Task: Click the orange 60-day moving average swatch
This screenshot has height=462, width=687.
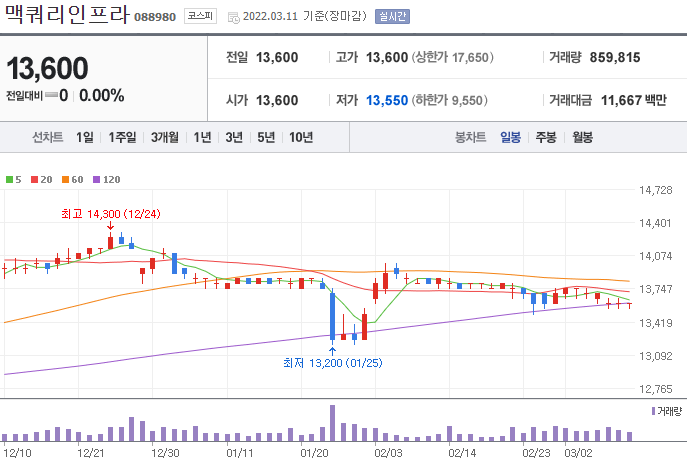Action: pyautogui.click(x=65, y=179)
